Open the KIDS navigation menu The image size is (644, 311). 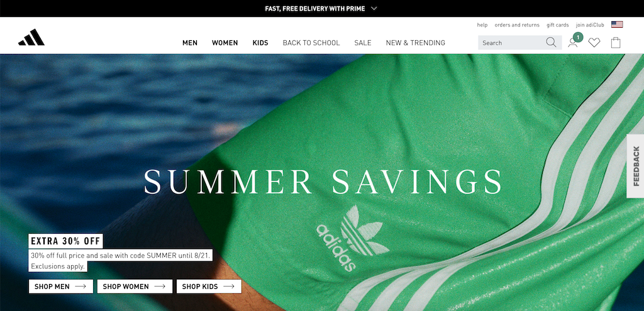coord(260,43)
